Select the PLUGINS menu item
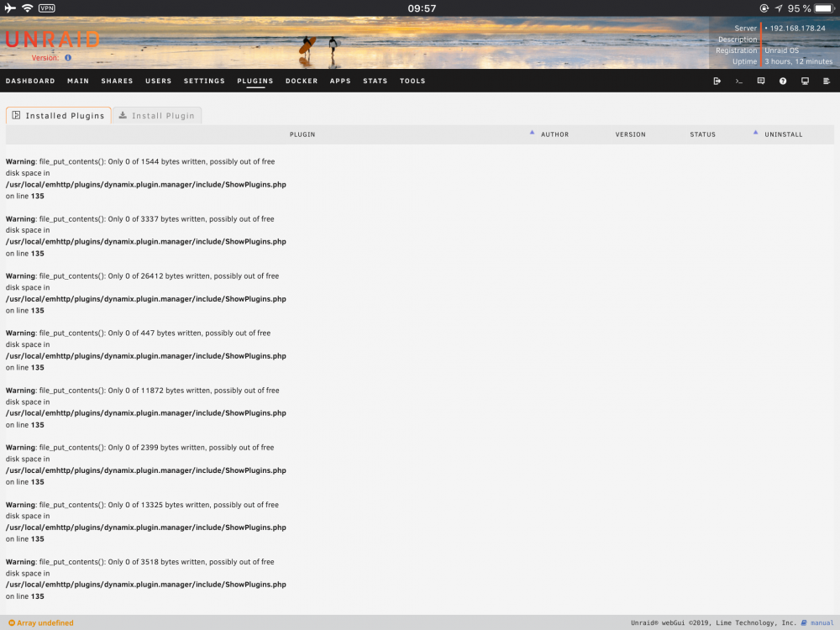 coord(255,81)
